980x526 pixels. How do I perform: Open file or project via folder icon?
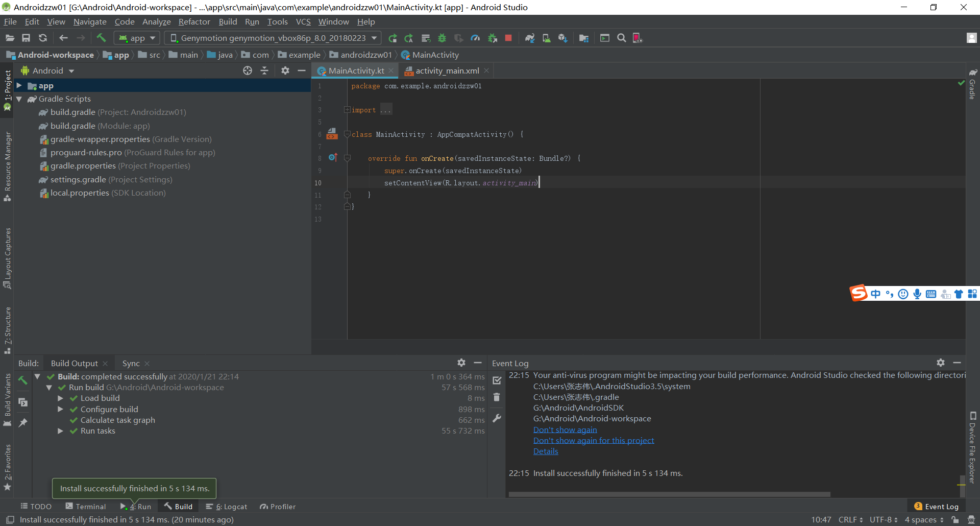[10, 38]
